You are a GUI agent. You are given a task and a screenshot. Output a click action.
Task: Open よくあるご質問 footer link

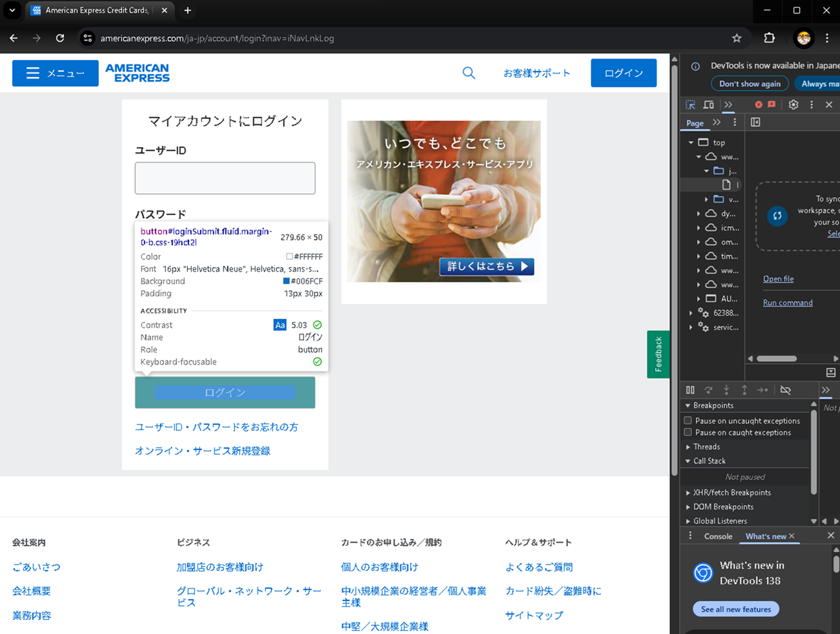(x=539, y=568)
